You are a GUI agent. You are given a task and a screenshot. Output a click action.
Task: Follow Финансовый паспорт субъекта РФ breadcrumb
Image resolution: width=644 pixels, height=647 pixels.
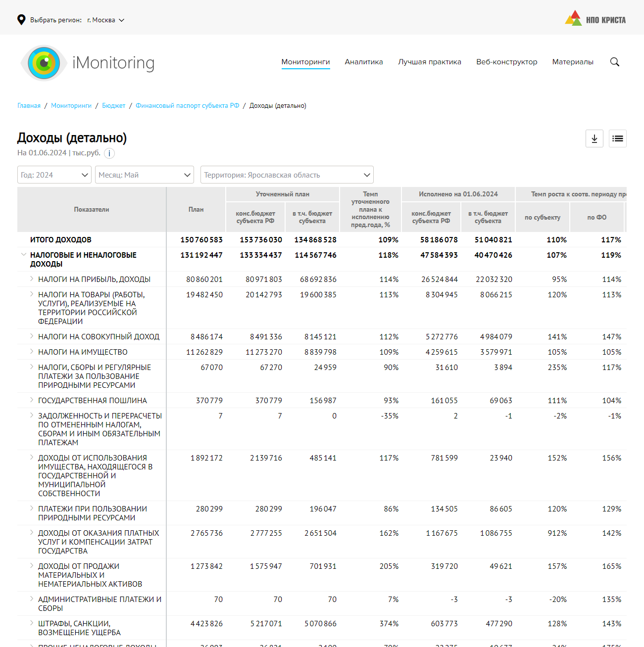click(187, 105)
